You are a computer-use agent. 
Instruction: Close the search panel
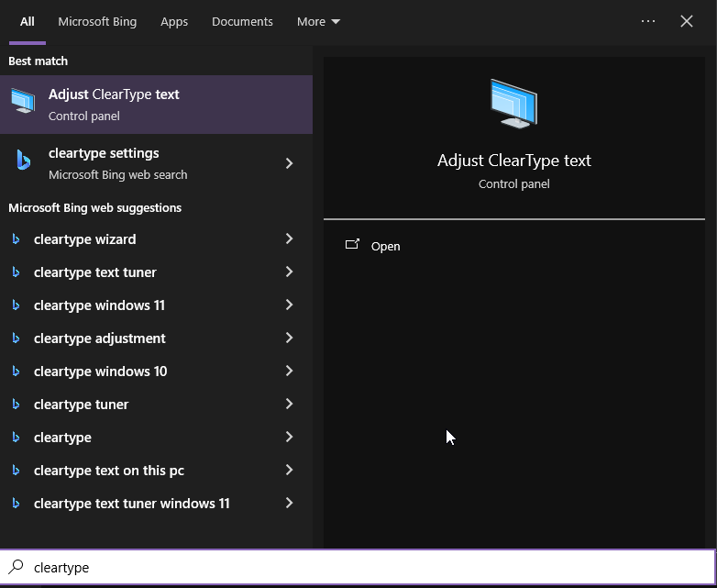point(687,21)
